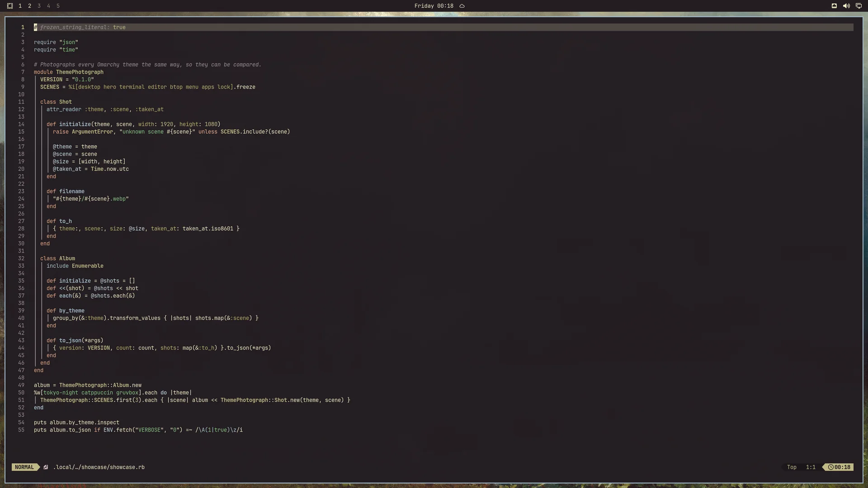This screenshot has height=488, width=868.
Task: Click the file icon before showcase.rb path
Action: point(46,467)
